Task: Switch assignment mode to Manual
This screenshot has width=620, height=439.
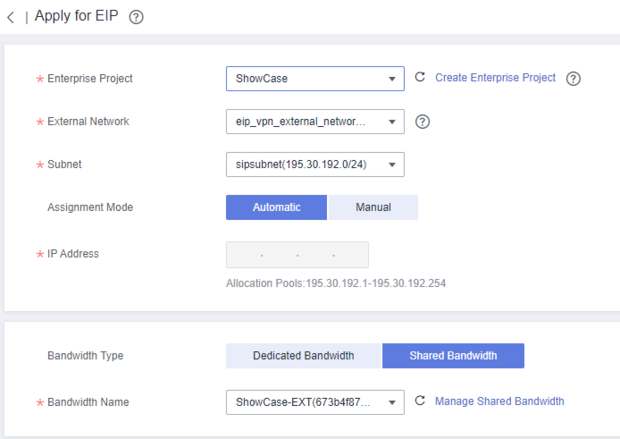Action: pyautogui.click(x=372, y=207)
